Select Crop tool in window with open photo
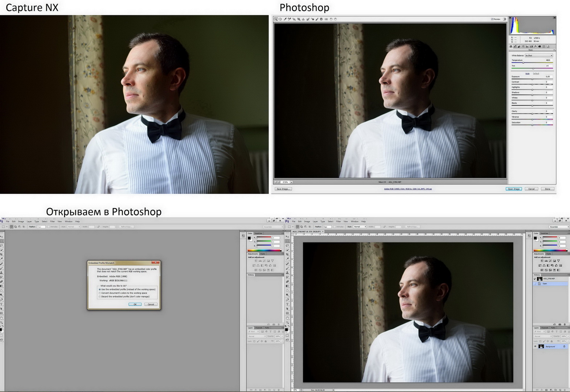This screenshot has width=570, height=392. coord(287,254)
